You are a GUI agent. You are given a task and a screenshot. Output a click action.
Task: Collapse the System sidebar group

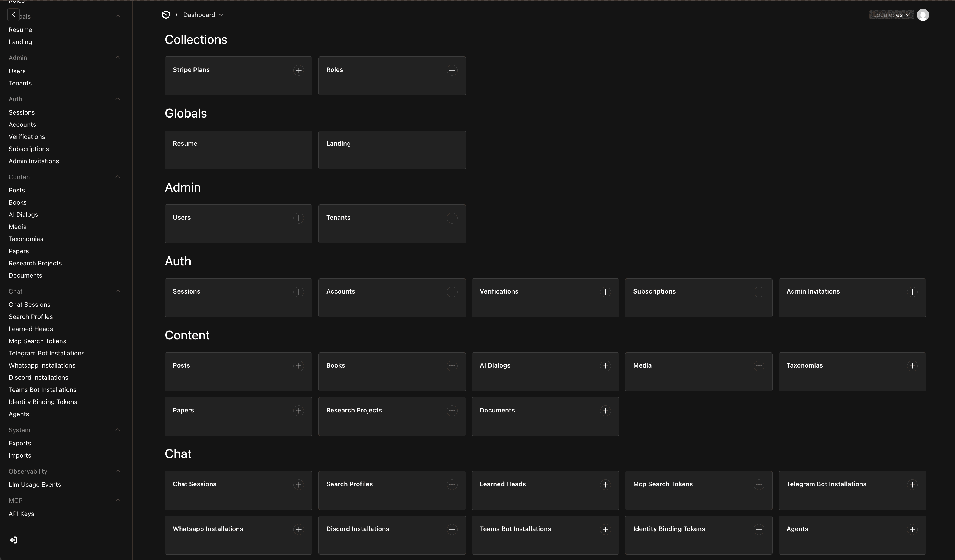point(118,429)
